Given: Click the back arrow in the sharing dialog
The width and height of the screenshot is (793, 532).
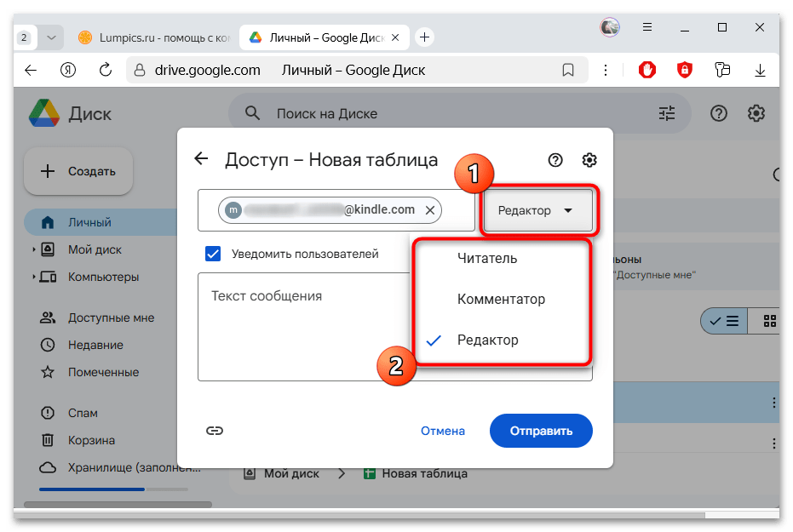Looking at the screenshot, I should [x=201, y=158].
